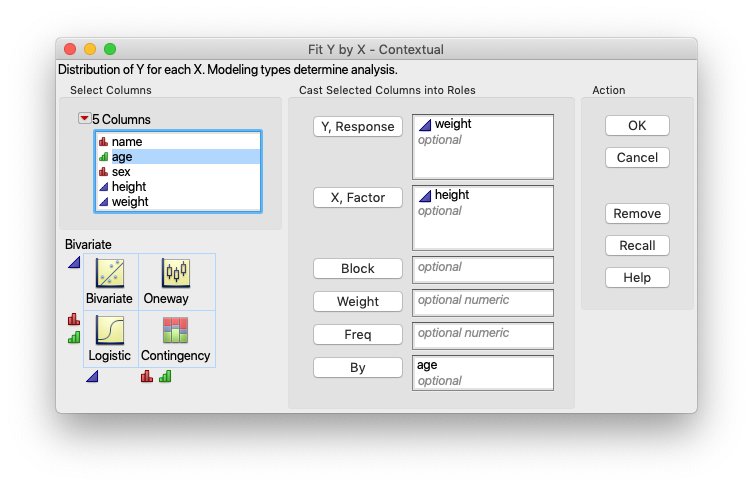Select the age column in list
753x487 pixels.
pos(122,157)
